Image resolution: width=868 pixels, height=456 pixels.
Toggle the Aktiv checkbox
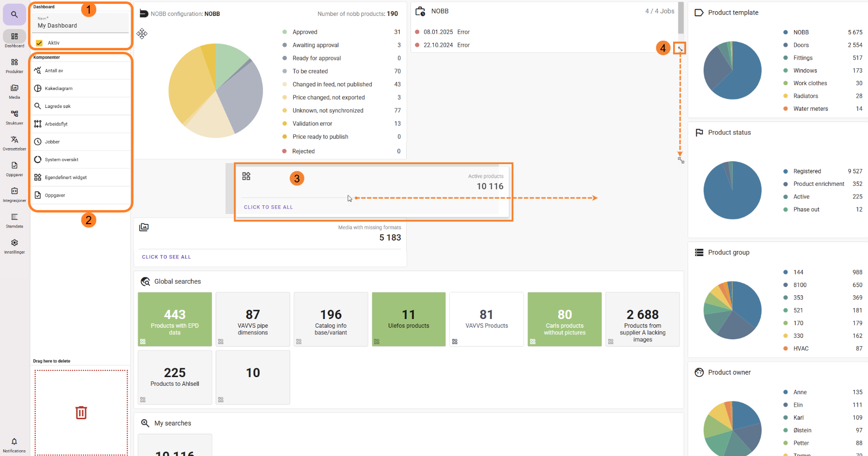(x=39, y=43)
